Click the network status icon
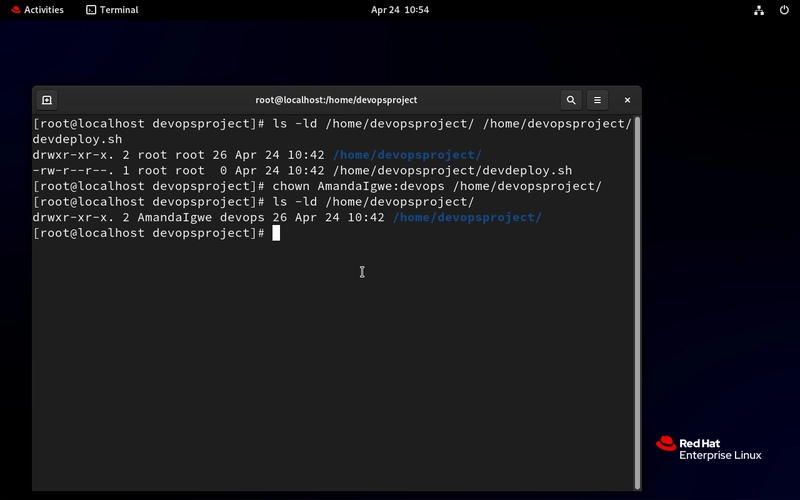This screenshot has height=500, width=800. (x=759, y=10)
